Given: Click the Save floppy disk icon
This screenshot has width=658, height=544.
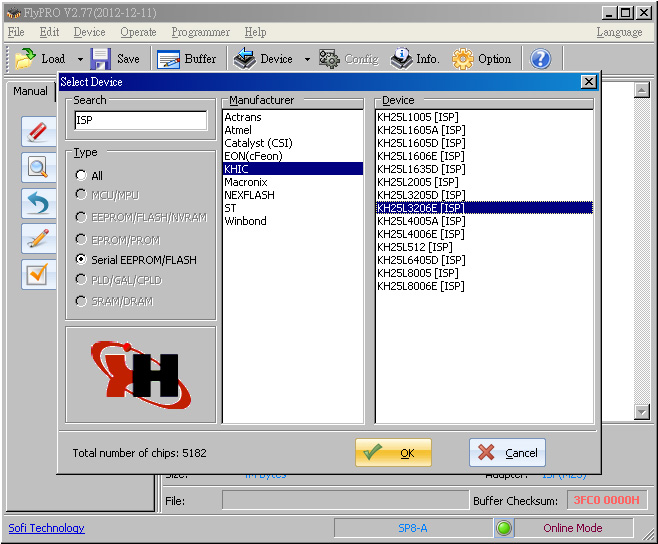Looking at the screenshot, I should [x=101, y=59].
